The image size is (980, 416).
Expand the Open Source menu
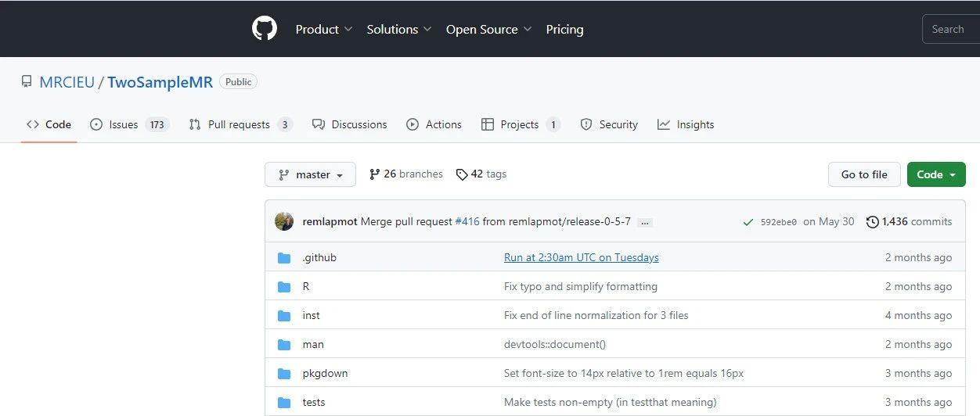coord(488,29)
